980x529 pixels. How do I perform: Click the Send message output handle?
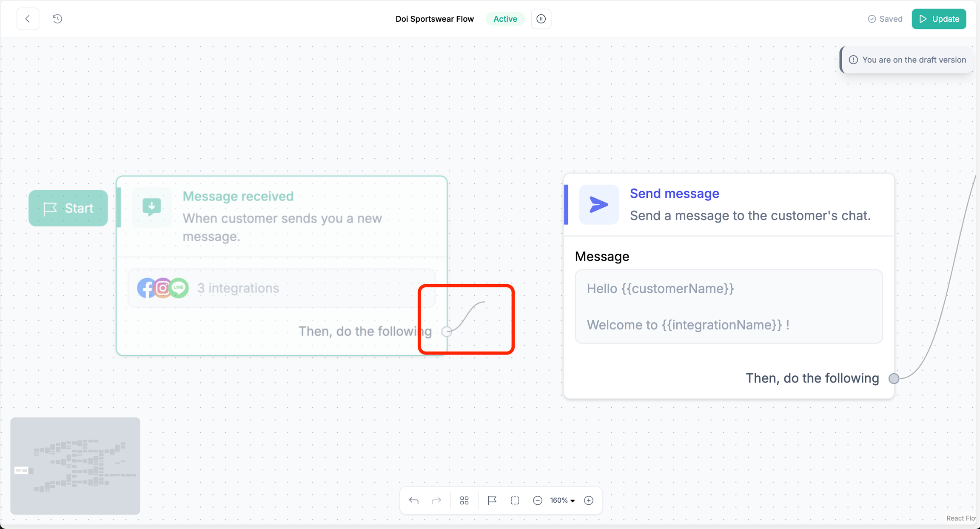894,378
